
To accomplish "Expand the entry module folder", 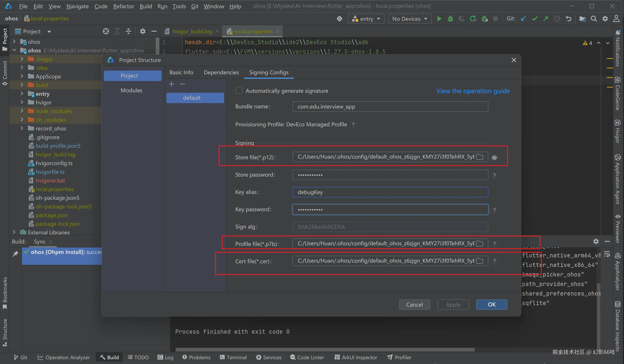I will [22, 94].
